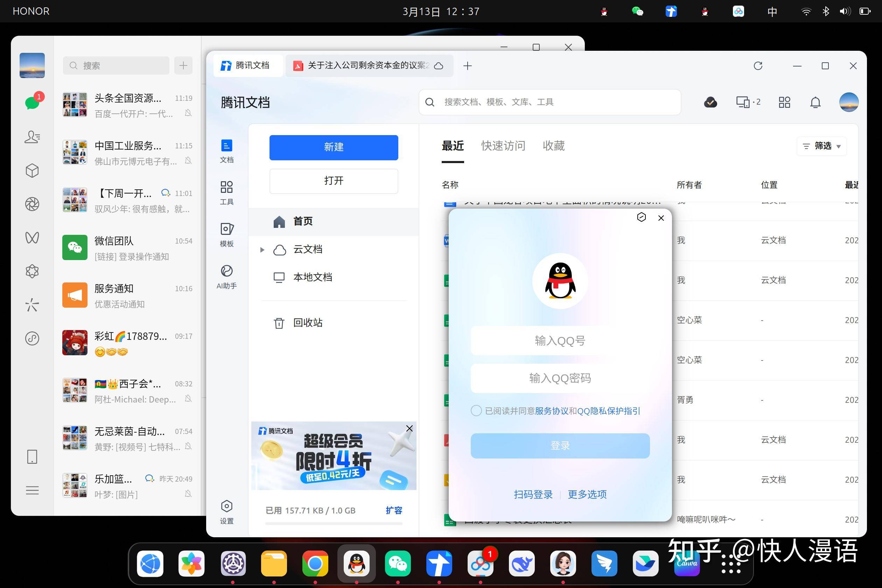882x588 pixels.
Task: Focus Tencent Docs search box
Action: (x=550, y=102)
